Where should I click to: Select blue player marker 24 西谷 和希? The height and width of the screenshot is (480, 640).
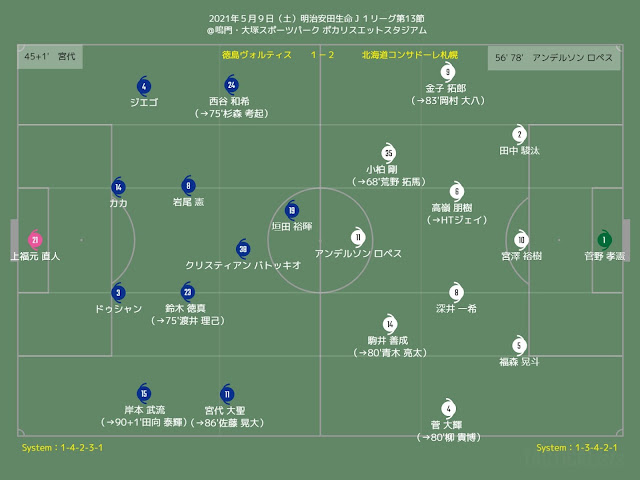coord(231,84)
